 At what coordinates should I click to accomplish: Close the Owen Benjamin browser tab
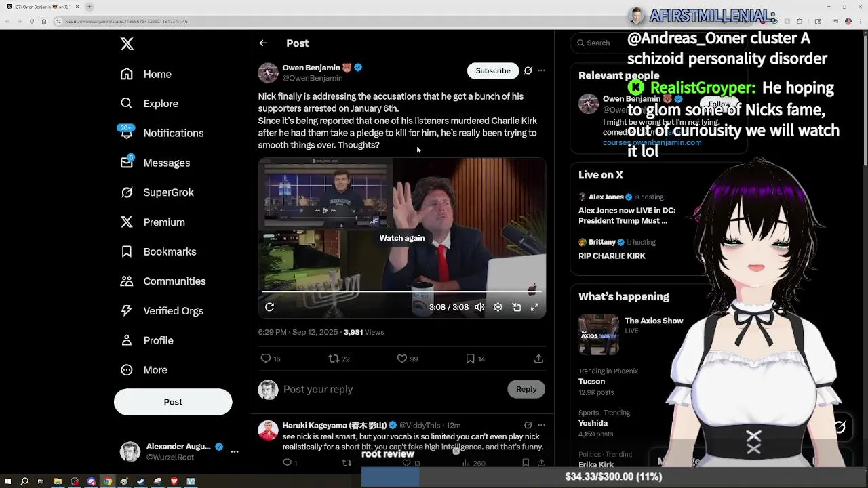tap(77, 7)
